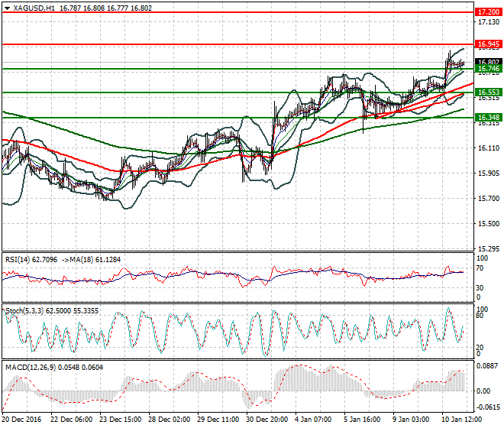The width and height of the screenshot is (504, 428).
Task: Select the 9 Jan 03:00 time label
Action: (411, 420)
